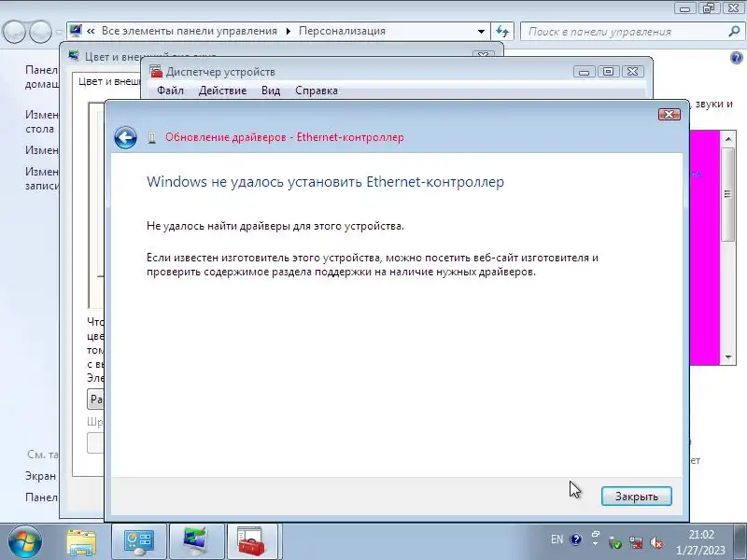747x560 pixels.
Task: Open the Действие menu in Диспетчер устройств
Action: coord(222,91)
